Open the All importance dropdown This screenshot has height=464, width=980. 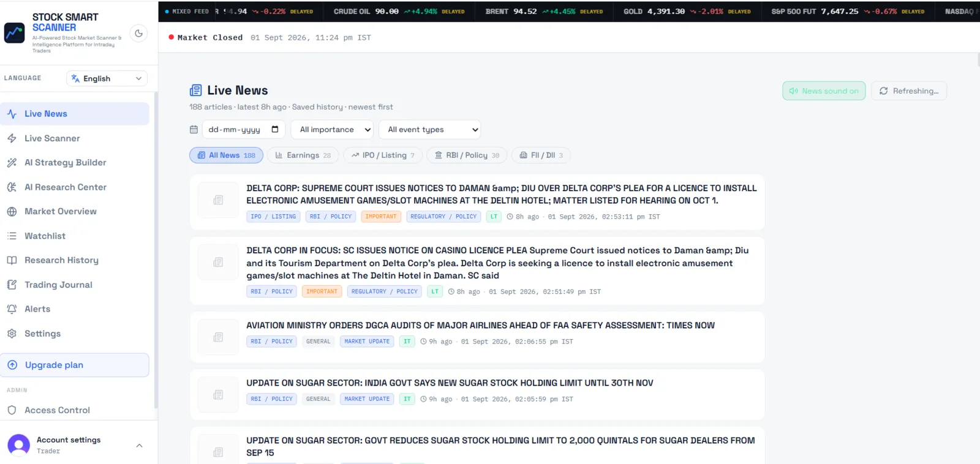coord(333,130)
